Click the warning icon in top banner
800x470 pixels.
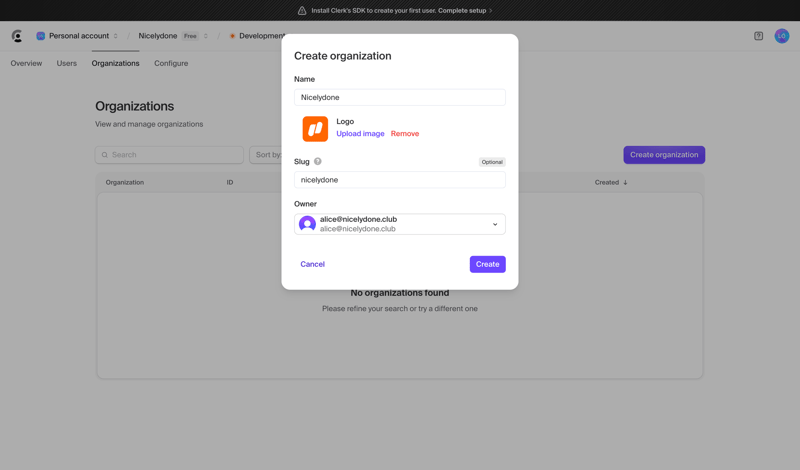302,10
